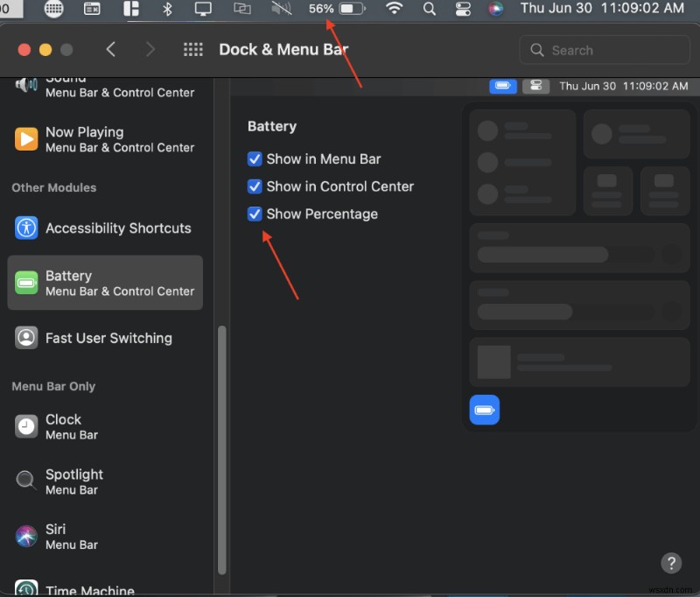Select the Spotlight sidebar item
Viewport: 700px width, 597px height.
74,482
